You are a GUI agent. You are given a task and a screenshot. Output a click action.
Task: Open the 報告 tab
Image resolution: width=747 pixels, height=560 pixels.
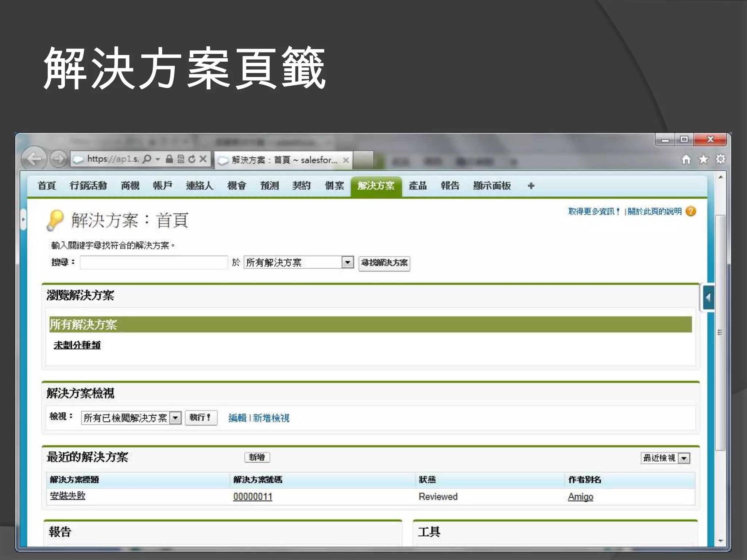pyautogui.click(x=450, y=186)
